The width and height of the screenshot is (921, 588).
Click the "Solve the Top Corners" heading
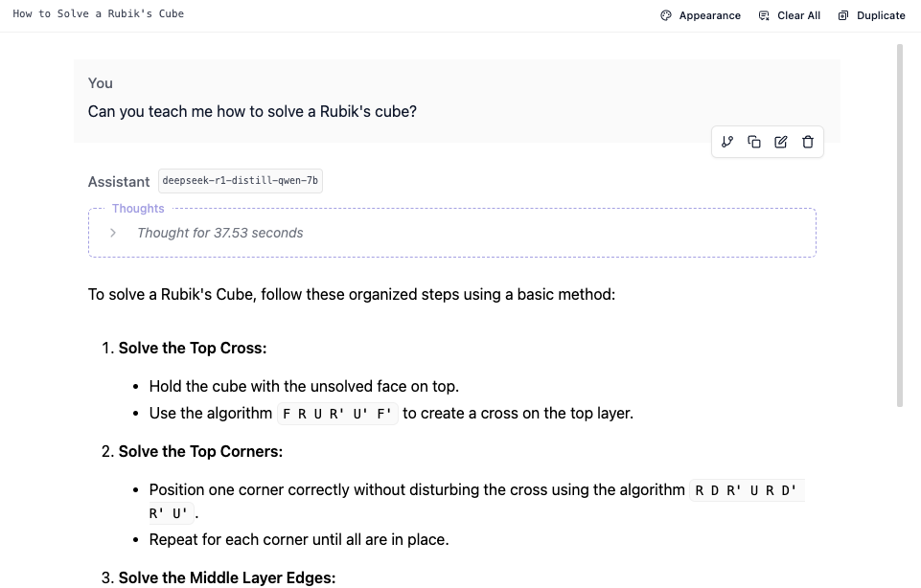(x=200, y=451)
